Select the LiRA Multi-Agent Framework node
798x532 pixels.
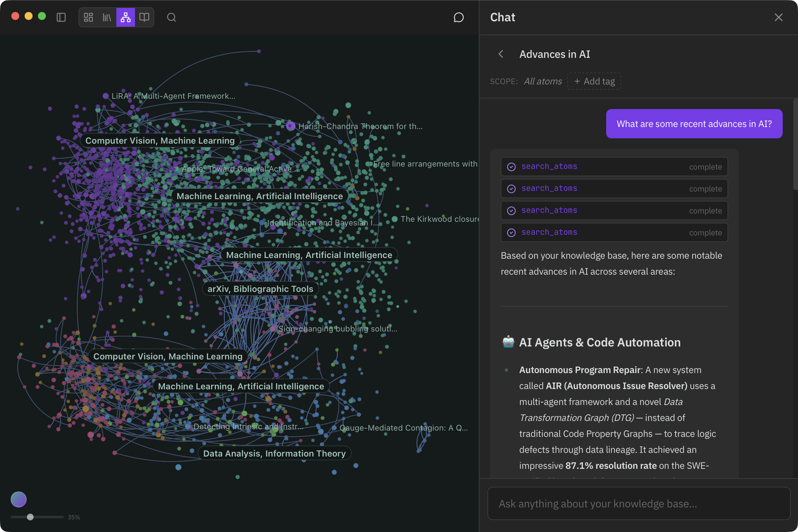[105, 96]
